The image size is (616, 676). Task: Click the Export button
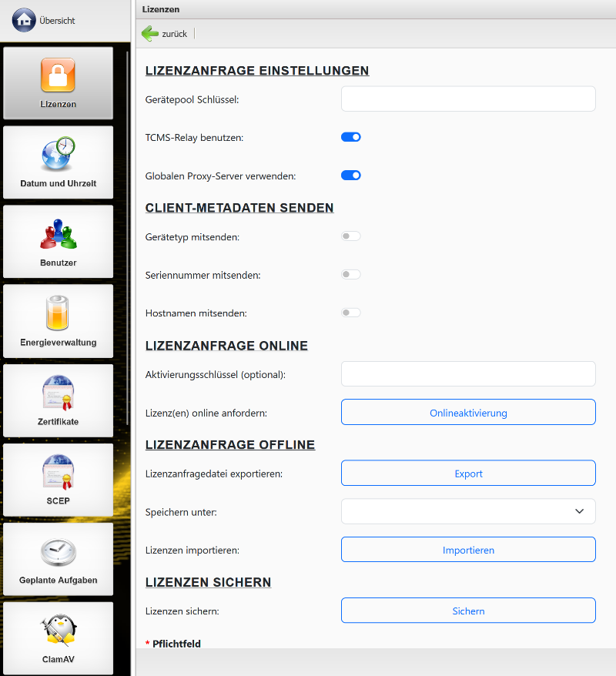click(x=468, y=474)
